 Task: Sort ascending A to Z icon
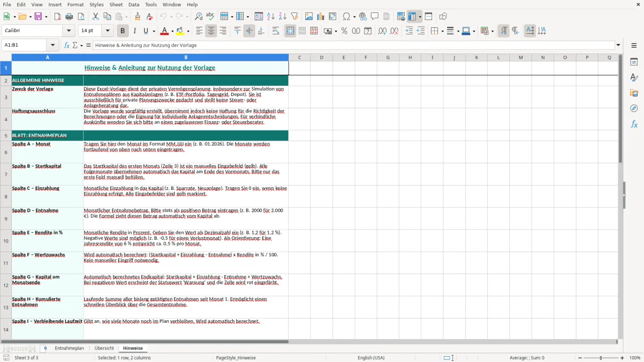coord(271,17)
